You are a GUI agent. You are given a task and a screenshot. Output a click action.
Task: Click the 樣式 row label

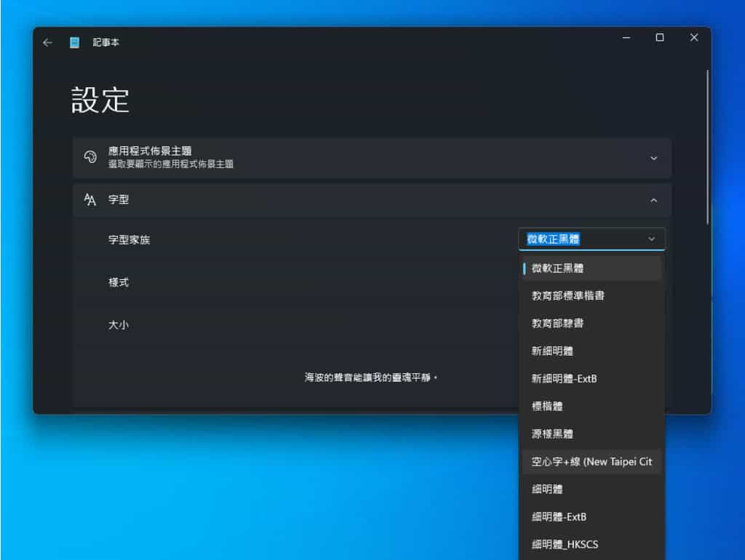click(119, 283)
